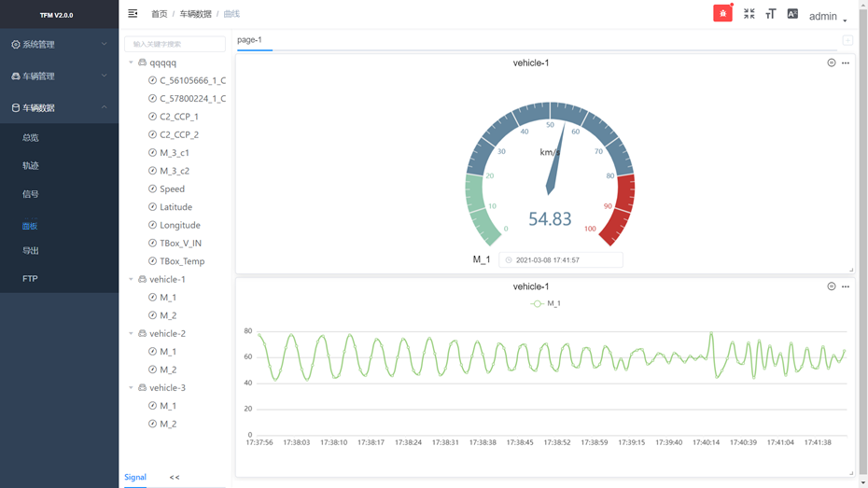Collapse the qqqqq tree node
Screen dimensions: 868x488
(x=132, y=63)
